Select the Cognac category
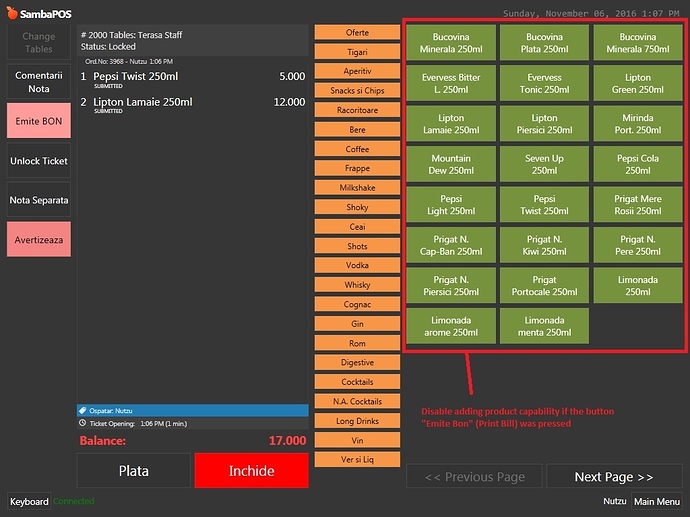The image size is (690, 517). (357, 304)
